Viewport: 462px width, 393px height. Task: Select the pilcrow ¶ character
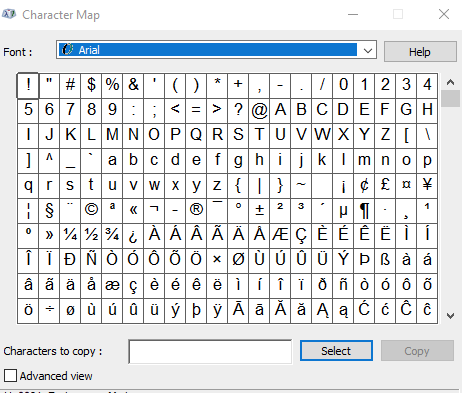364,211
